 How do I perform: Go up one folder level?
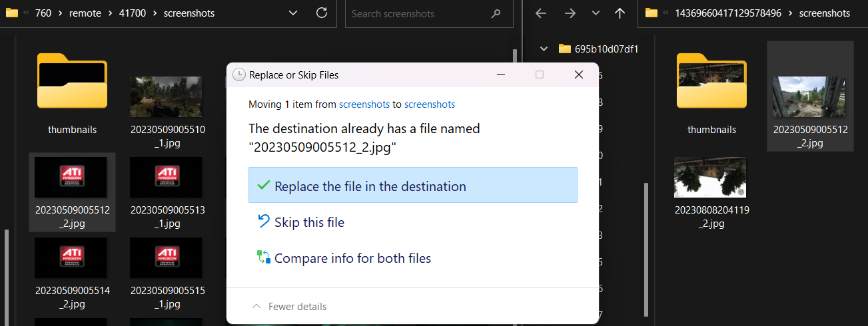point(620,13)
